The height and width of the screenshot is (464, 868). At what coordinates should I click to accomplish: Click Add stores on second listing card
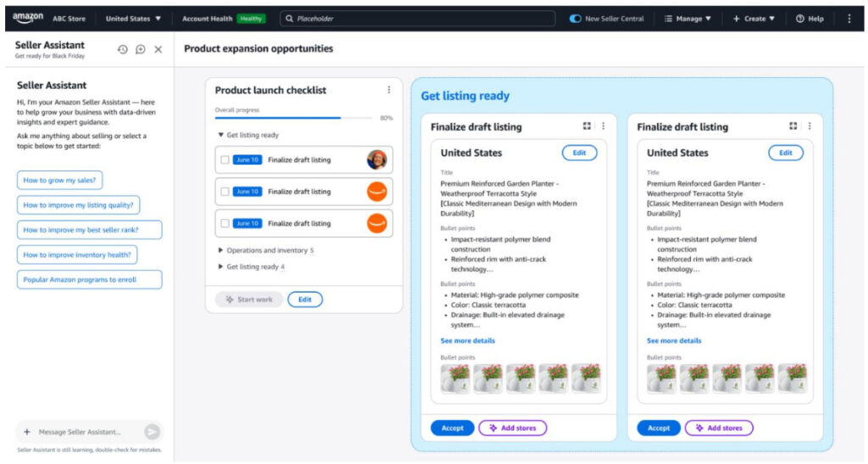pos(719,428)
